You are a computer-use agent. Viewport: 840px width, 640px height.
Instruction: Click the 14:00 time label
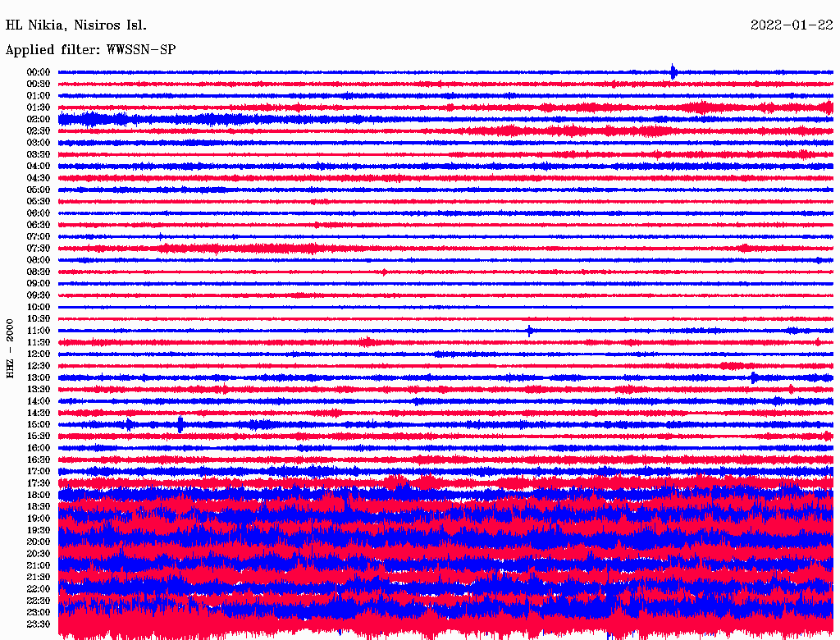point(39,400)
